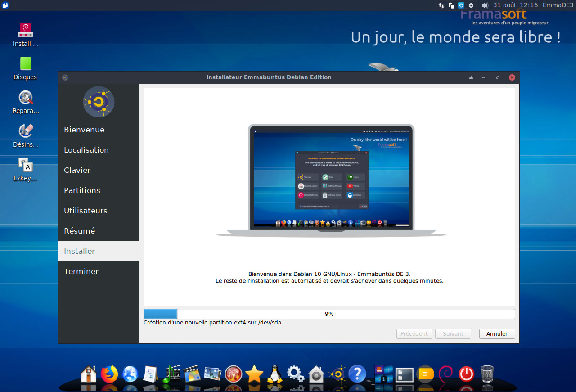Click the Suivant button
Viewport: 576px width, 392px height.
[453, 333]
